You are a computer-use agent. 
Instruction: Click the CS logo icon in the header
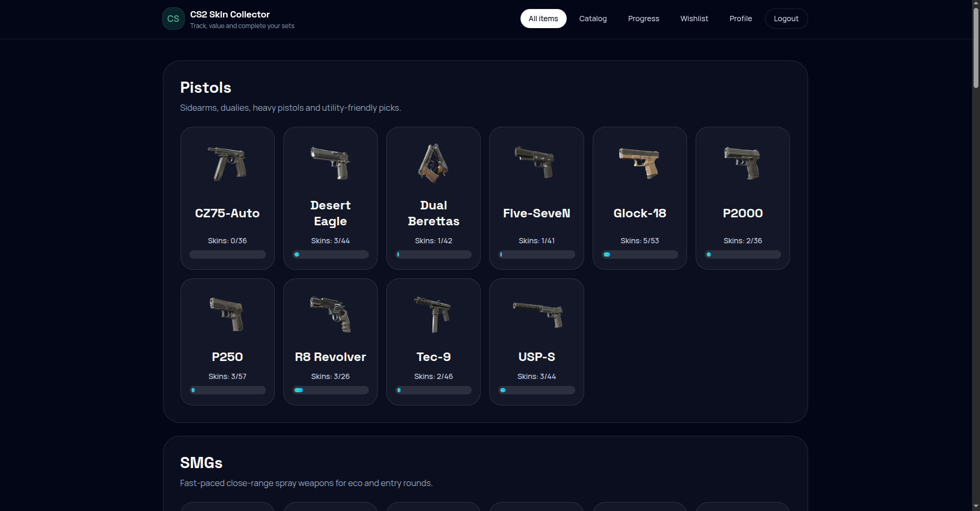pyautogui.click(x=173, y=19)
